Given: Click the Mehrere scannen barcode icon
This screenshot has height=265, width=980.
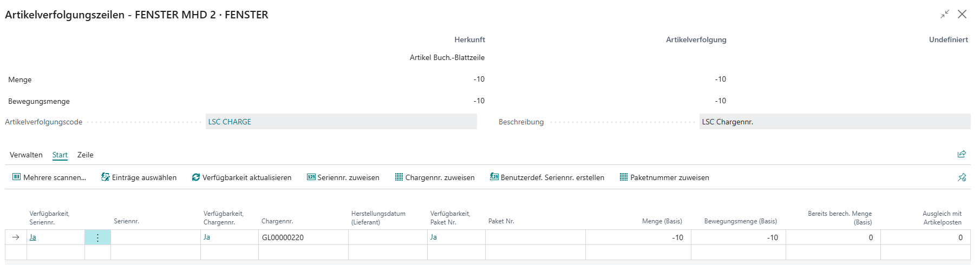Looking at the screenshot, I should click(x=16, y=177).
